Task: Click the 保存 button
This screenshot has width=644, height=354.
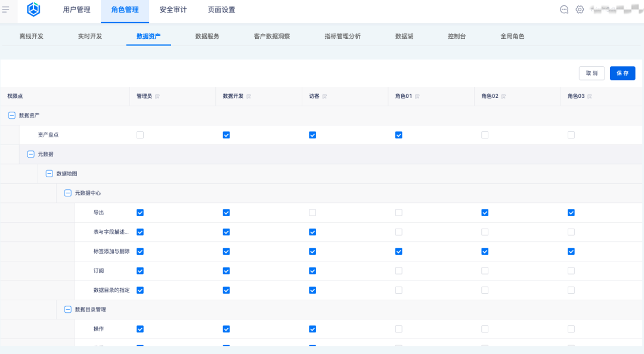Action: tap(622, 73)
